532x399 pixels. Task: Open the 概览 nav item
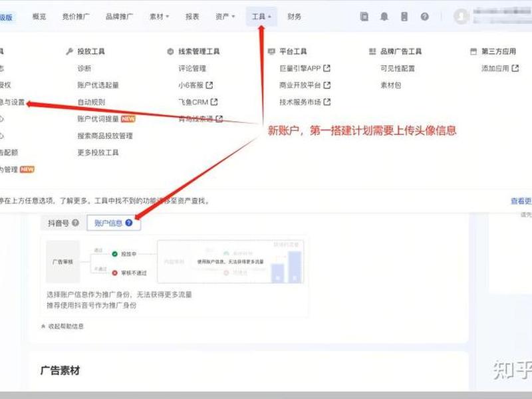[x=39, y=17]
